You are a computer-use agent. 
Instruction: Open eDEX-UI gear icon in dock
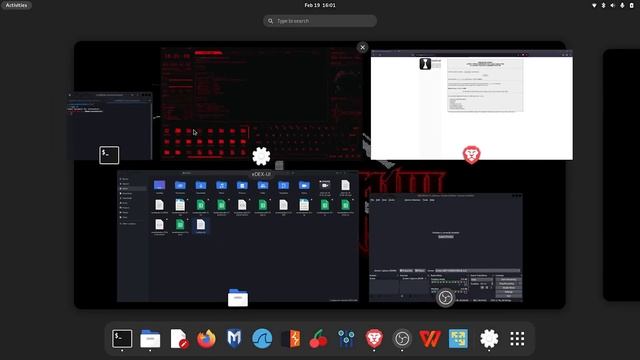(x=489, y=339)
